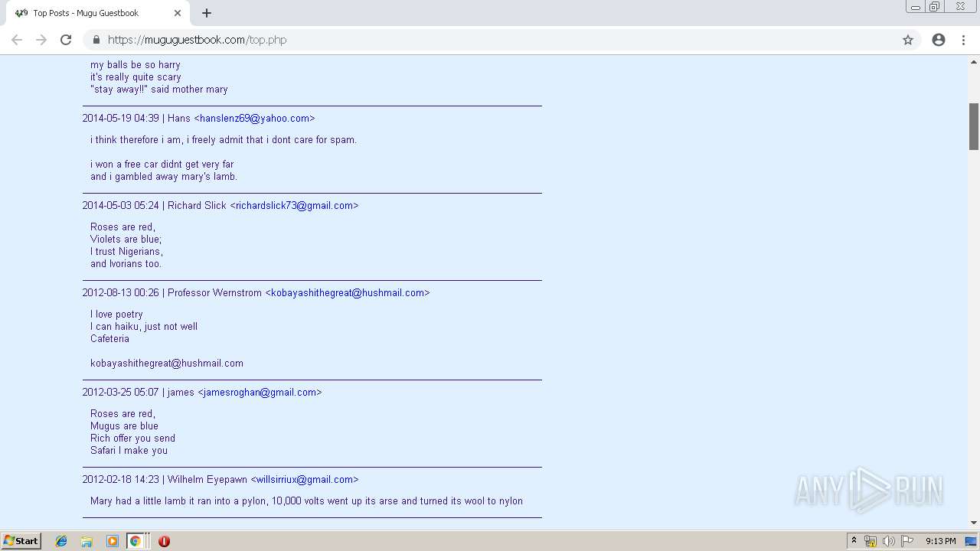Click the line "I can haiku, just not well"
Viewport: 980px width, 551px height.
click(144, 327)
